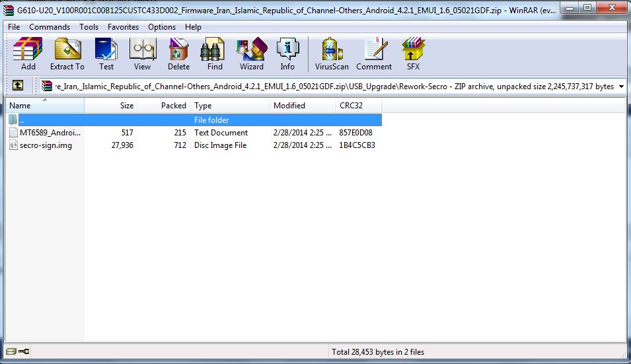
Task: Click the WinRAR title bar icon
Action: pyautogui.click(x=9, y=11)
